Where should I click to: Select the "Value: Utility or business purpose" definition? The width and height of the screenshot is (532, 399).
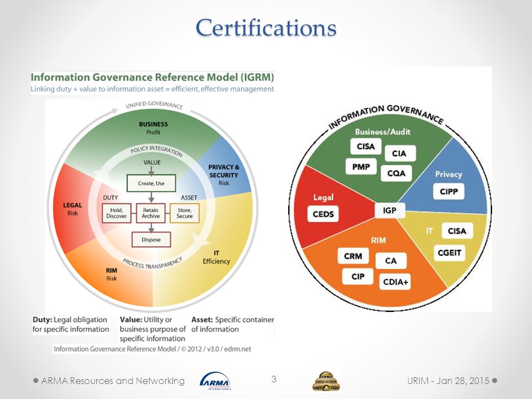pyautogui.click(x=153, y=329)
